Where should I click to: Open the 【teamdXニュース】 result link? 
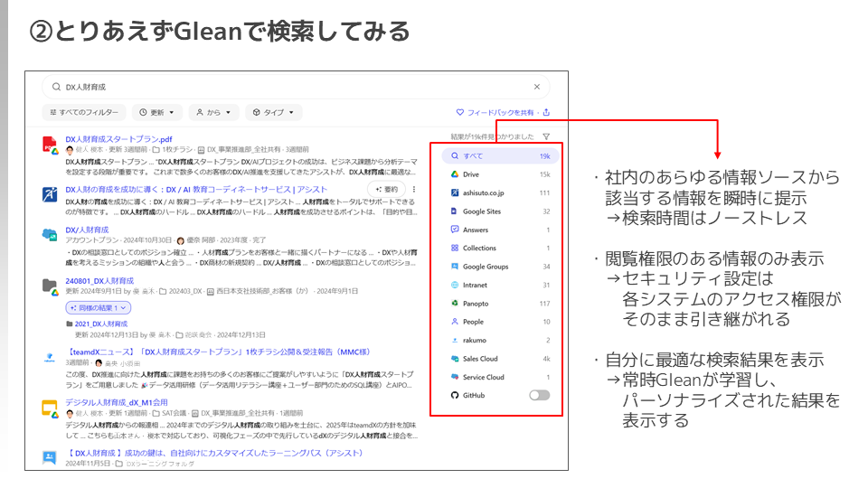[218, 352]
